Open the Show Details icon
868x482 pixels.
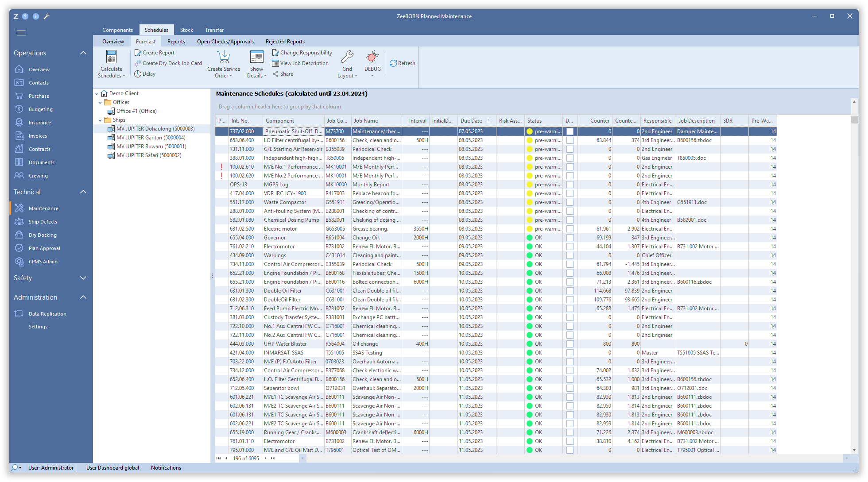[256, 57]
